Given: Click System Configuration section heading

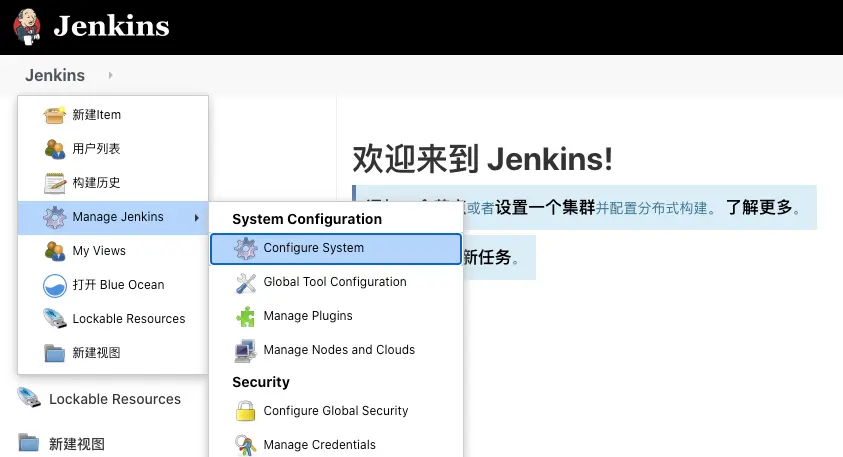Looking at the screenshot, I should [307, 219].
